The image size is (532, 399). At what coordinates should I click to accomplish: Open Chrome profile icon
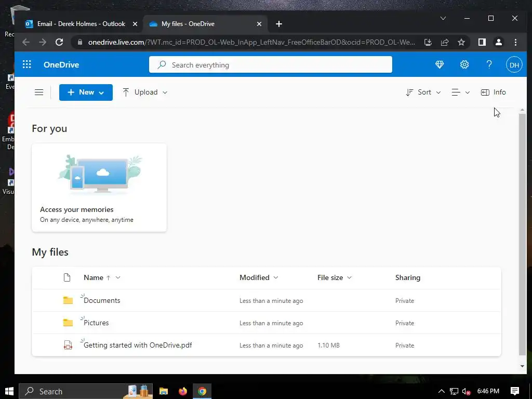tap(498, 42)
